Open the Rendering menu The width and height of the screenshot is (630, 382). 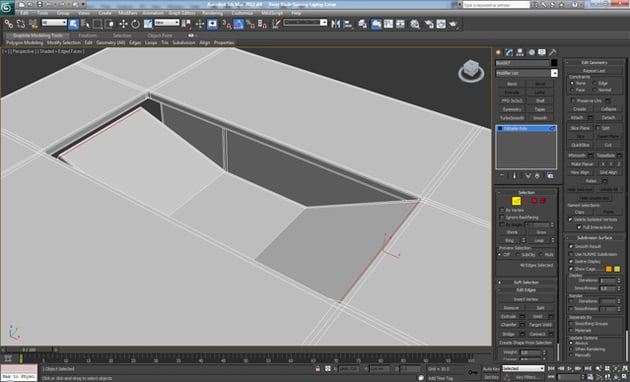pos(212,13)
